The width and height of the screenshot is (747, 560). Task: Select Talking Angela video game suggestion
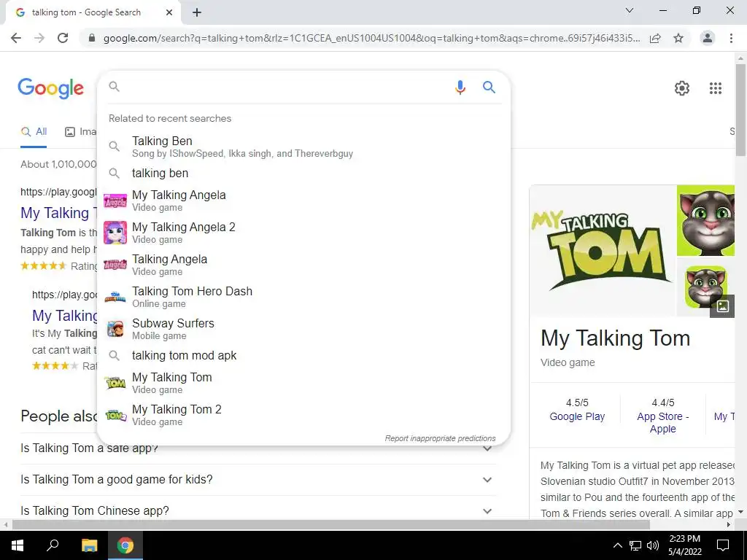tap(303, 265)
